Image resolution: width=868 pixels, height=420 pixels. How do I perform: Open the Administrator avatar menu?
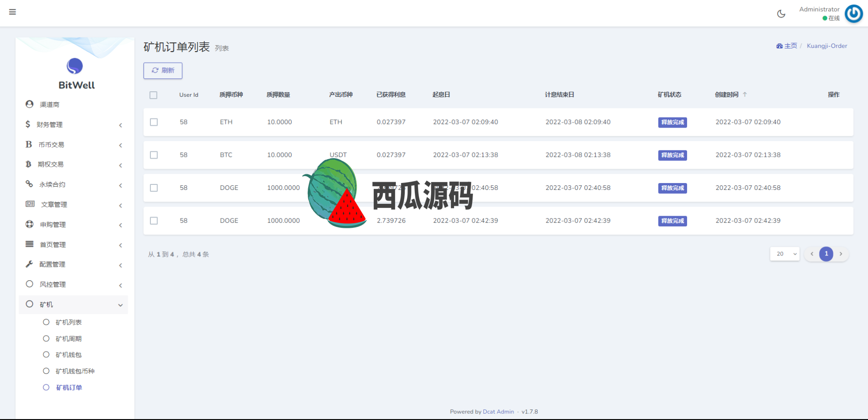click(854, 13)
